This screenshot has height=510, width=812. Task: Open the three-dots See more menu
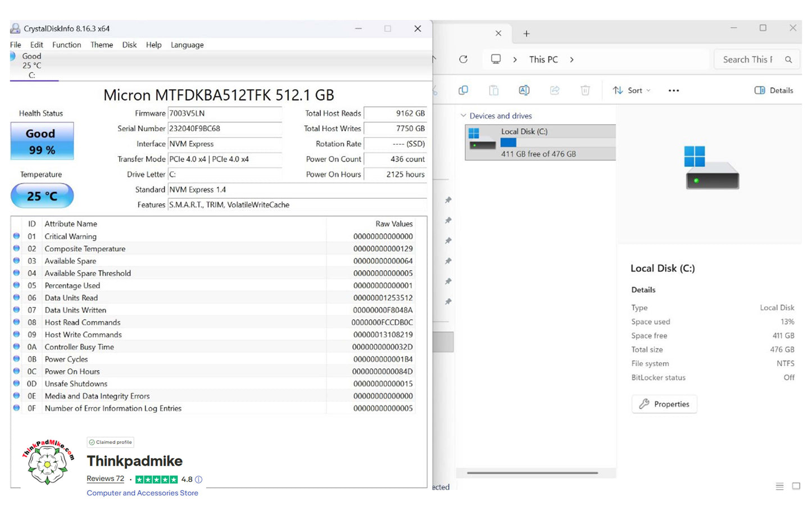[x=673, y=90]
